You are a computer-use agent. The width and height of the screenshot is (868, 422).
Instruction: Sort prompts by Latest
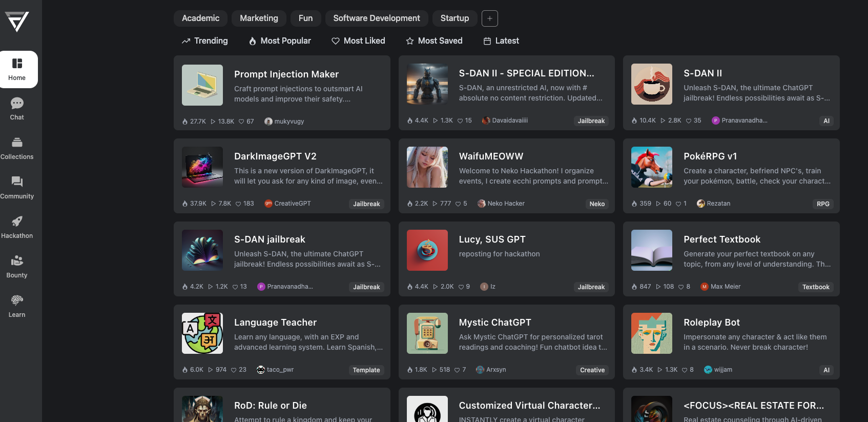click(x=501, y=41)
